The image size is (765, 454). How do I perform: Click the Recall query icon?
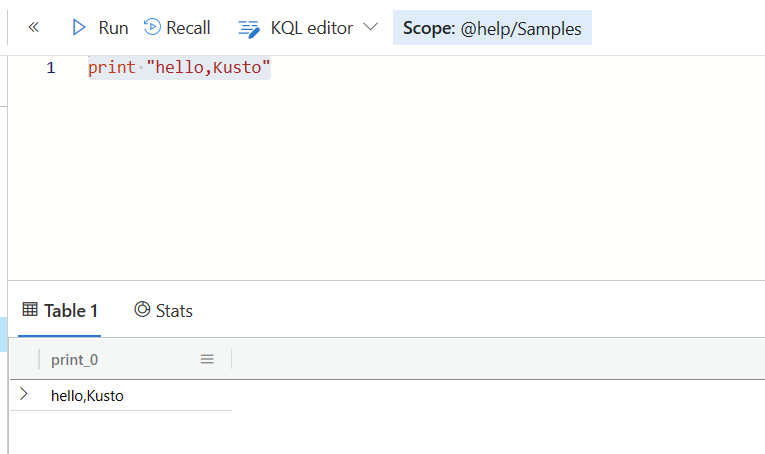(152, 27)
